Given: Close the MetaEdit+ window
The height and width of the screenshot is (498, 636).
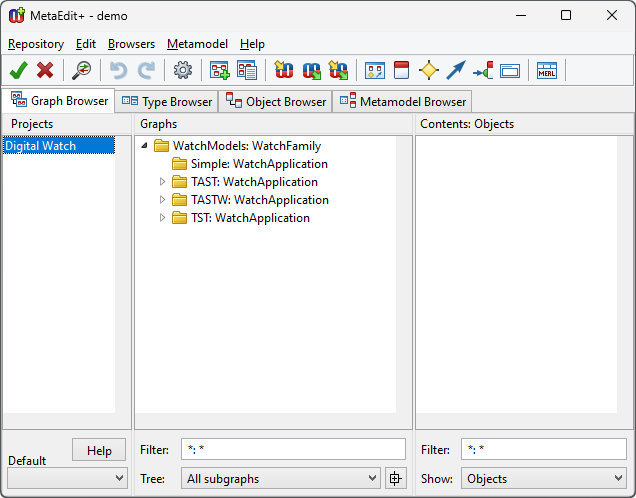Looking at the screenshot, I should (612, 15).
